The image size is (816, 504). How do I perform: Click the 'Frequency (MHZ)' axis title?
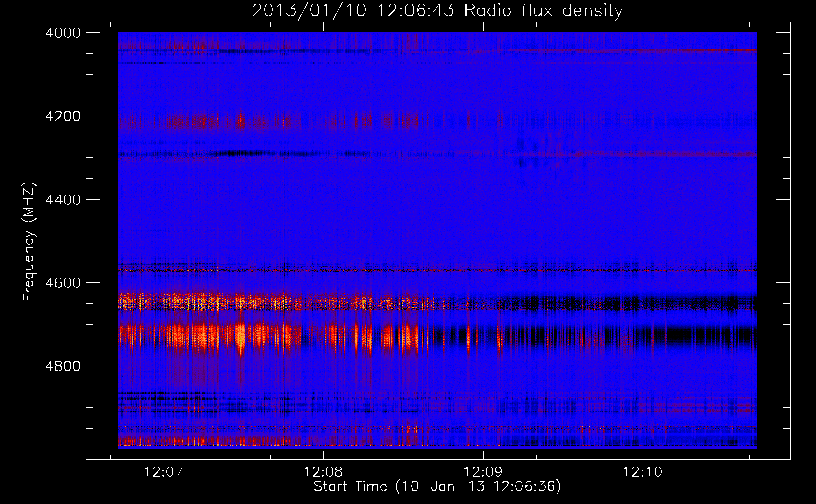(29, 242)
